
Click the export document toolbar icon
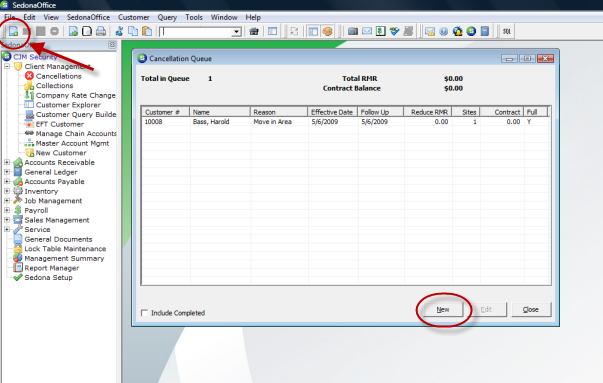(x=73, y=31)
